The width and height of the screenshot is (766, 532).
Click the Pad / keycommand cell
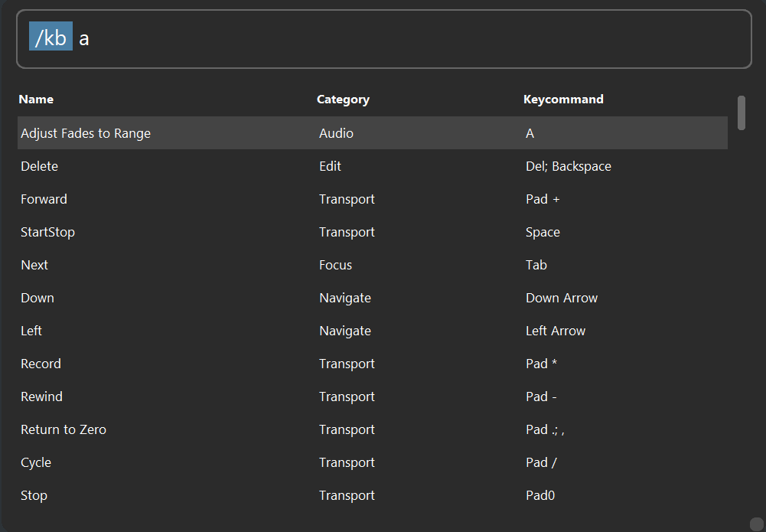pyautogui.click(x=541, y=462)
